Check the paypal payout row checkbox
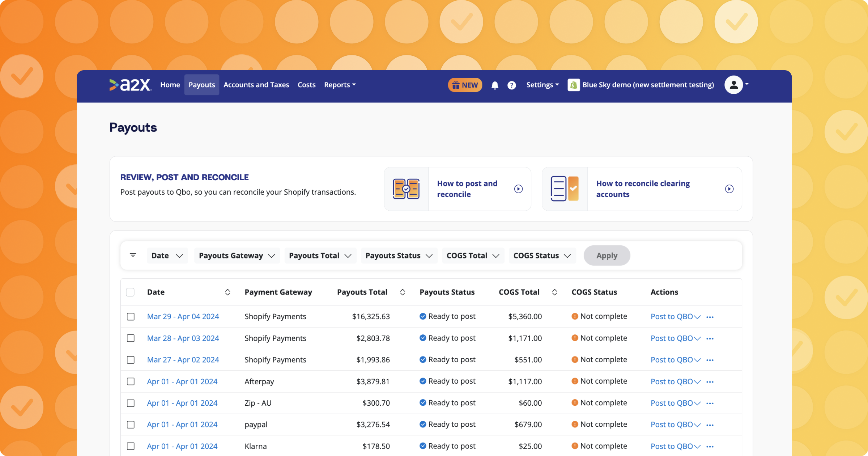The height and width of the screenshot is (456, 868). click(131, 425)
